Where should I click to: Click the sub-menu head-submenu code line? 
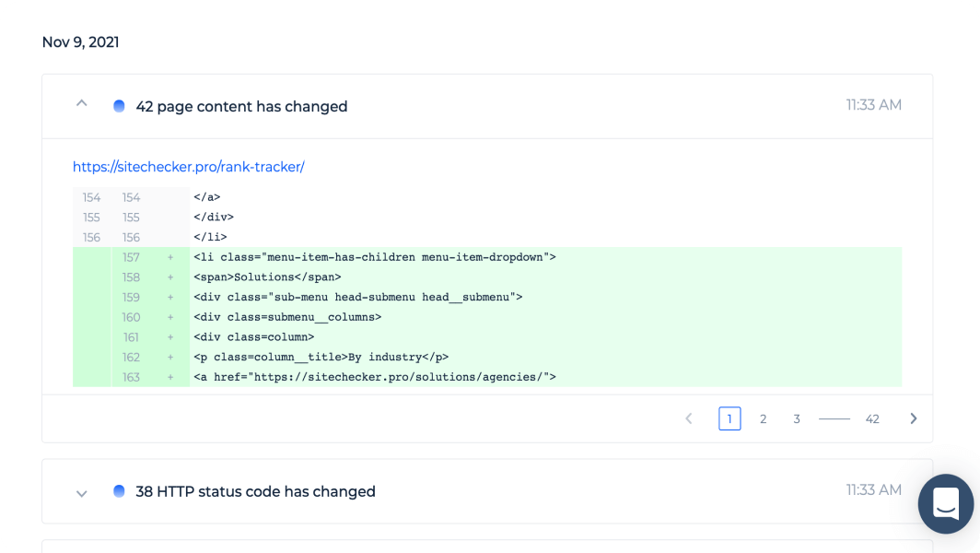[358, 297]
